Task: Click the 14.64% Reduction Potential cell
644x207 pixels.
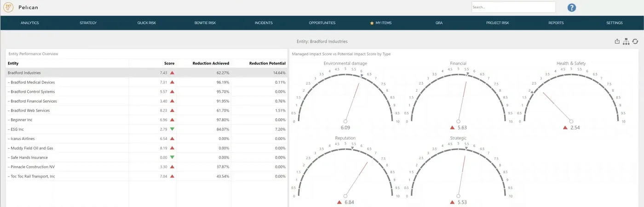Action: [279, 73]
